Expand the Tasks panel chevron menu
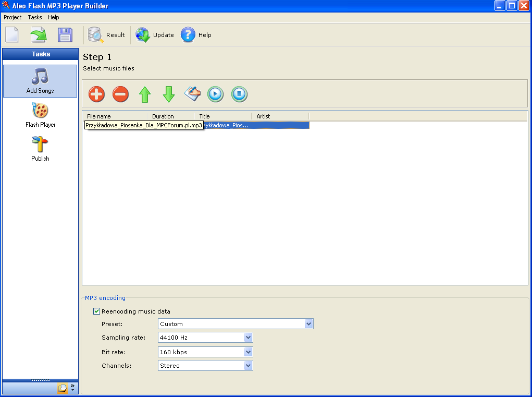This screenshot has width=532, height=397. point(72,388)
